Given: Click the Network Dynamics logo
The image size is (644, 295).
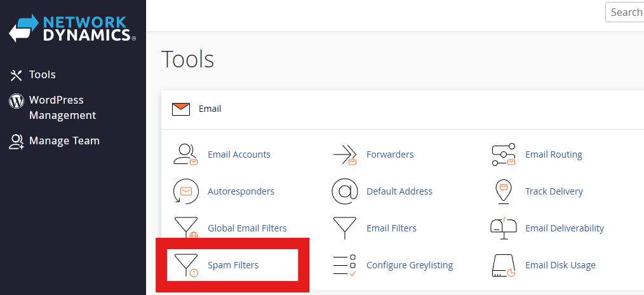Looking at the screenshot, I should point(72,28).
